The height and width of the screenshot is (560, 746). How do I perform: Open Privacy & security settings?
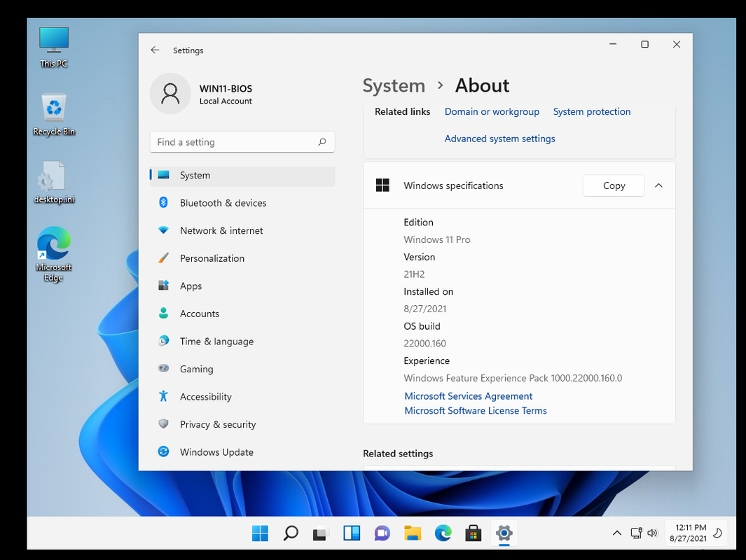242,424
